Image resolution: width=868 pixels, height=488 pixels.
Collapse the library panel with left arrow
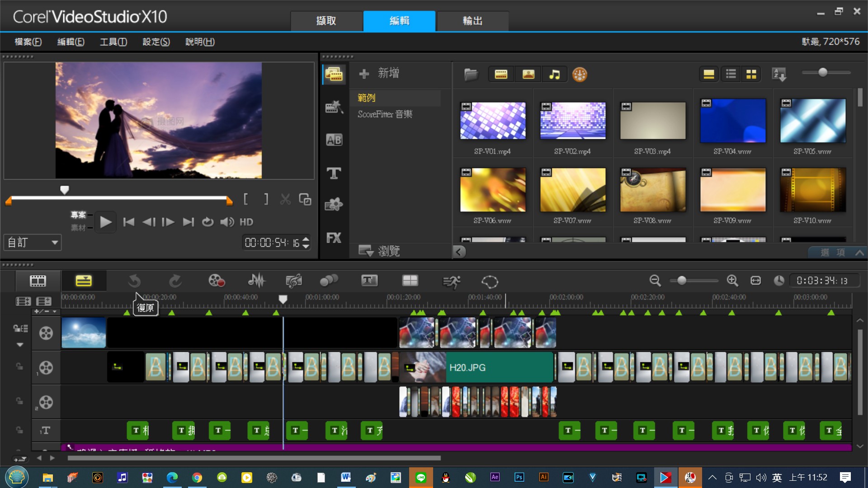click(x=459, y=252)
